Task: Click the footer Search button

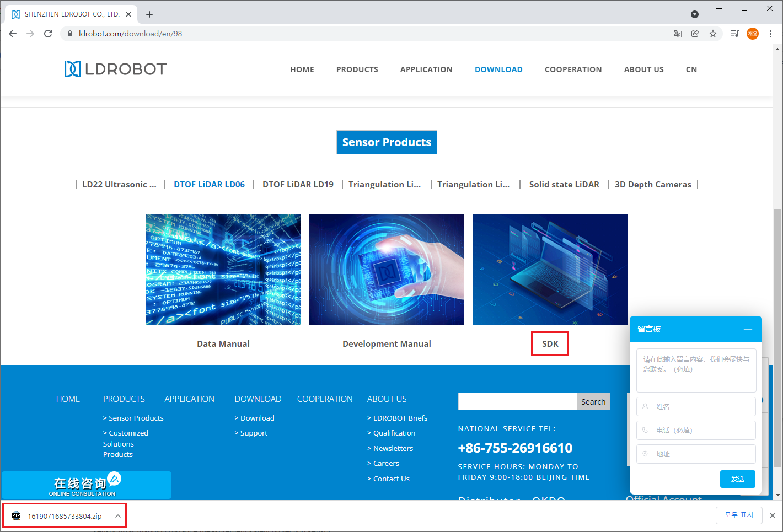Action: coord(593,401)
